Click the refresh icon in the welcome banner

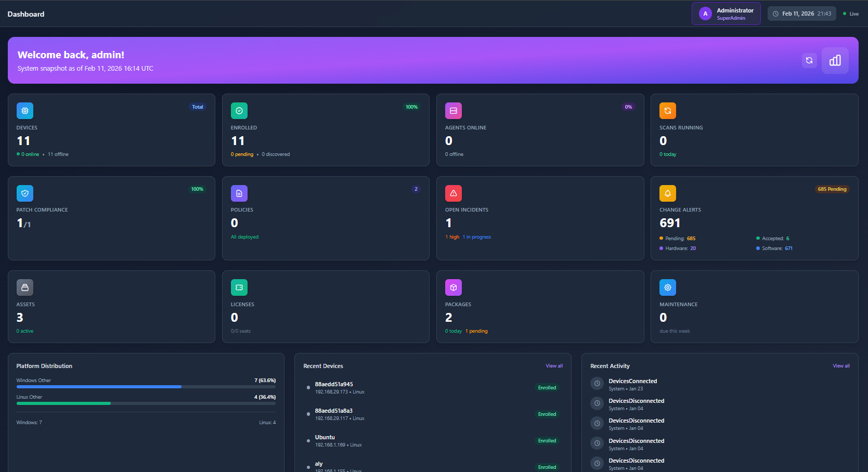(x=809, y=60)
